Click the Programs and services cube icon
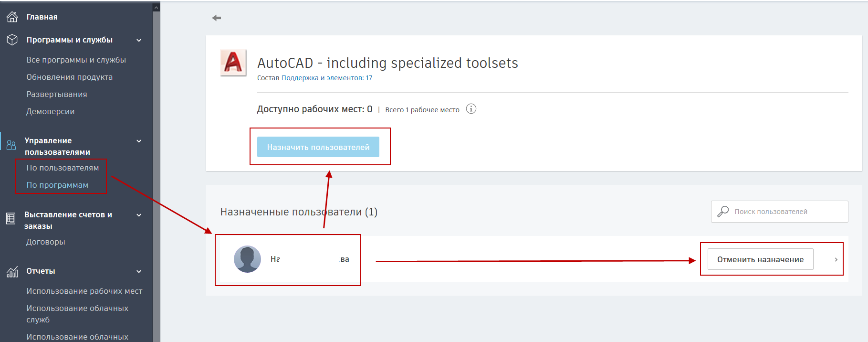Image resolution: width=868 pixels, height=342 pixels. pos(12,40)
